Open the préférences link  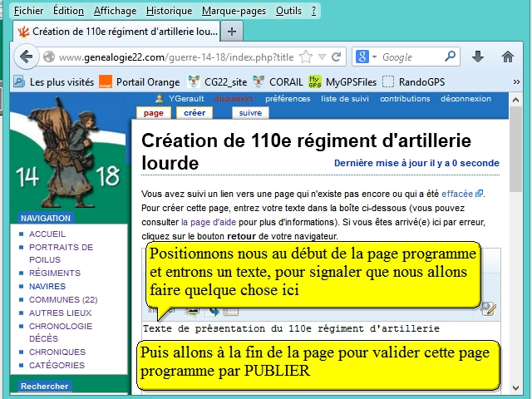click(288, 99)
